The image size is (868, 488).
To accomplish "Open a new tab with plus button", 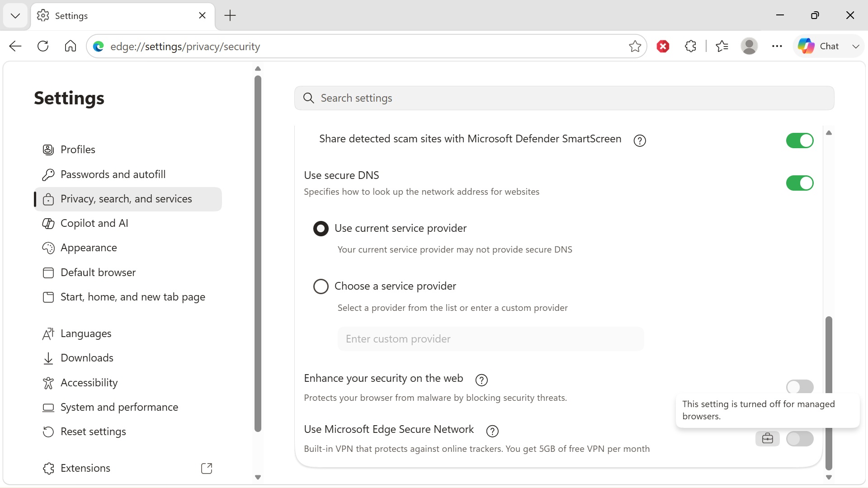I will [x=230, y=16].
